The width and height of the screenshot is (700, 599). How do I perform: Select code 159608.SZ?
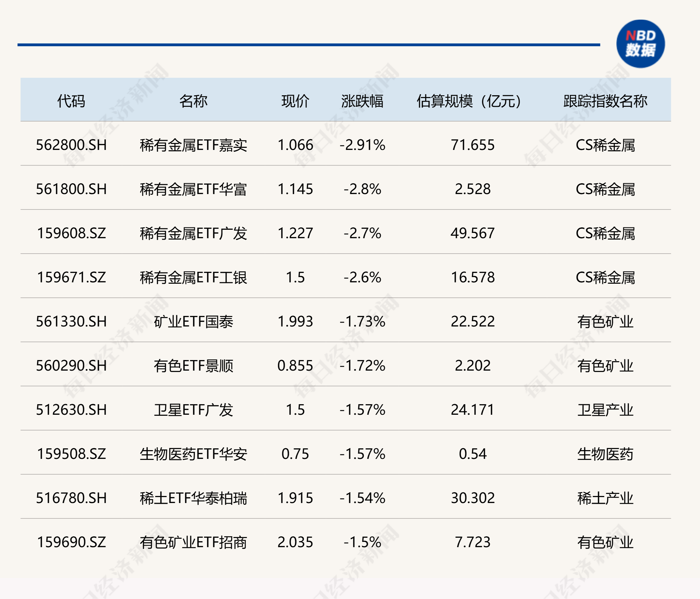pos(71,233)
